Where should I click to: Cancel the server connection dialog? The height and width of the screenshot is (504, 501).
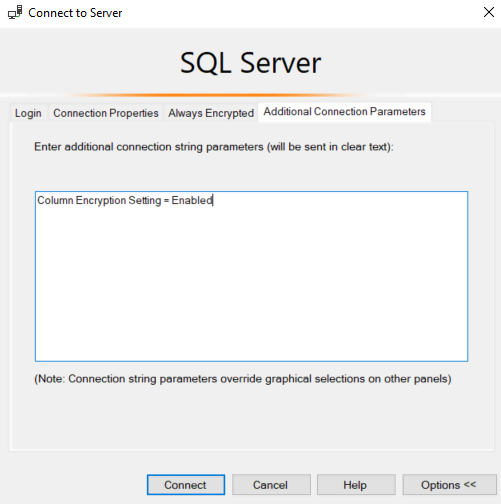coord(271,485)
